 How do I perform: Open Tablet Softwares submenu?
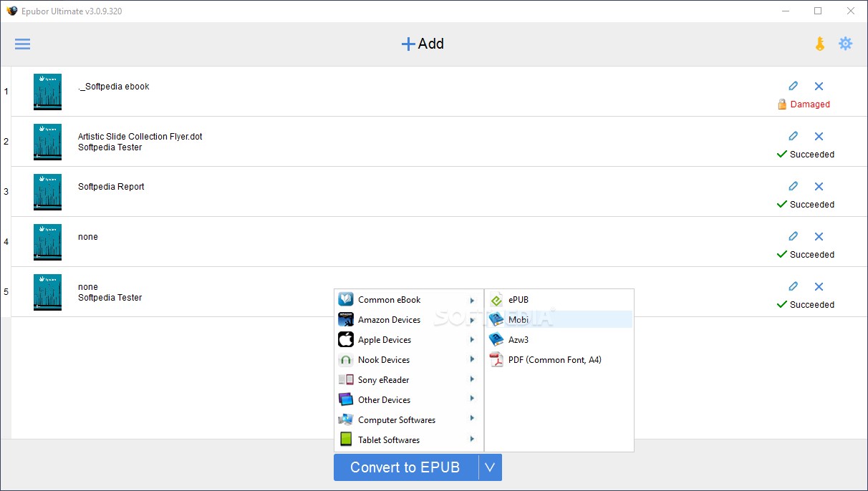coord(409,440)
